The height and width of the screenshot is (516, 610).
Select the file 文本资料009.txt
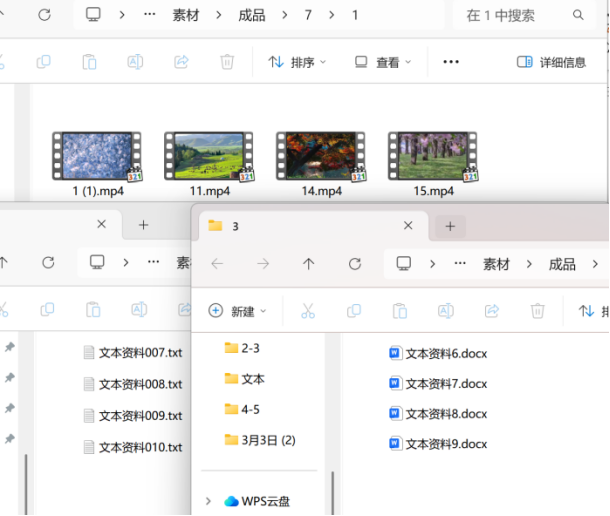(x=133, y=416)
